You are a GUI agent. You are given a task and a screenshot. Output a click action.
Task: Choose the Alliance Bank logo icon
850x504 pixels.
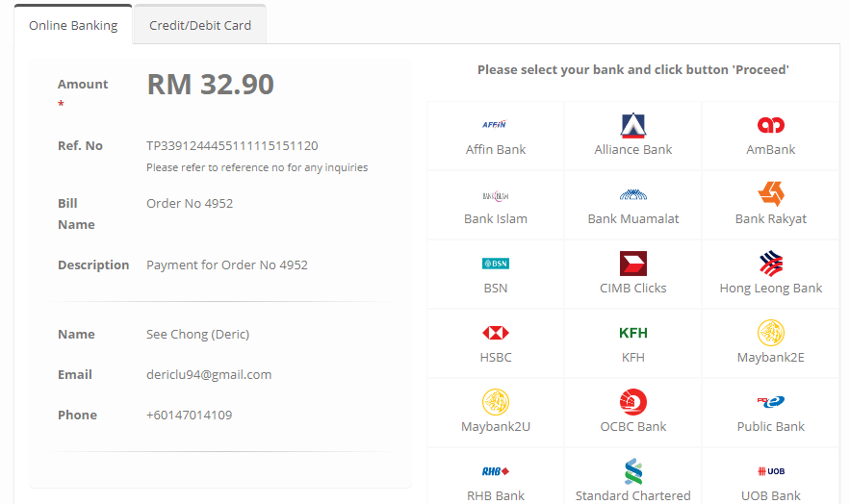pos(633,125)
